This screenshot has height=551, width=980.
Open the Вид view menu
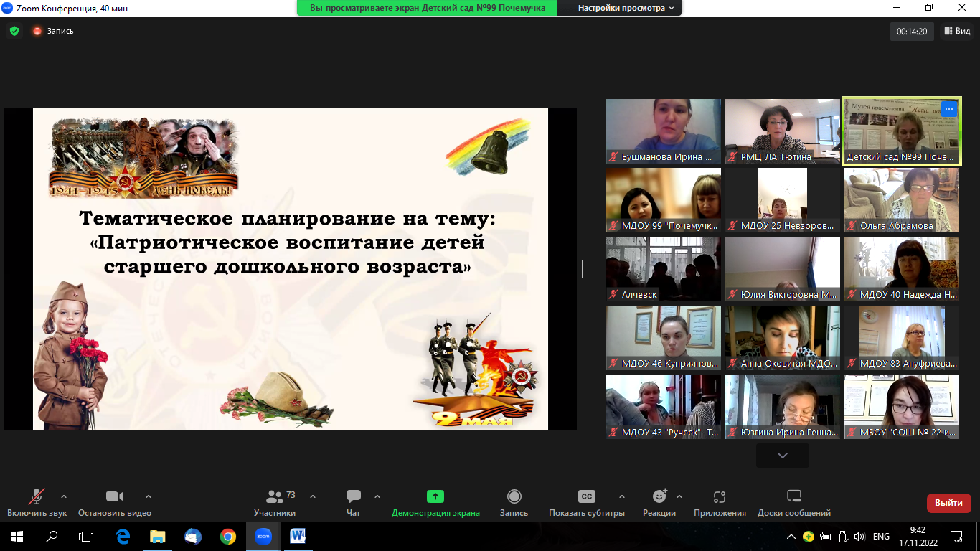click(957, 31)
